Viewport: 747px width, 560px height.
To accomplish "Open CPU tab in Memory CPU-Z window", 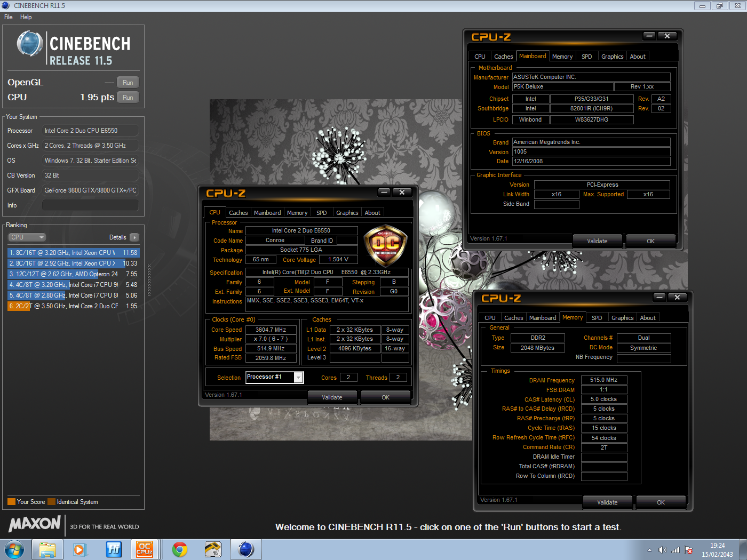I will [490, 318].
